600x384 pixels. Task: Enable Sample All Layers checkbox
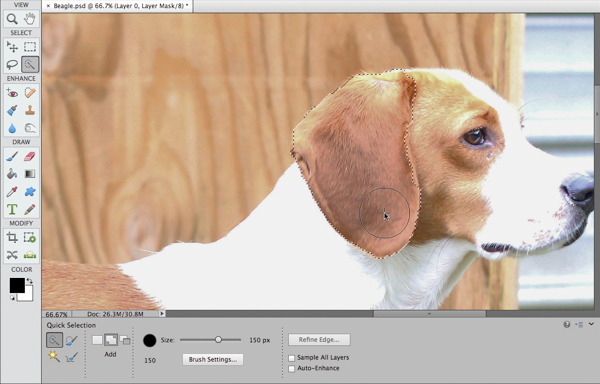(292, 358)
